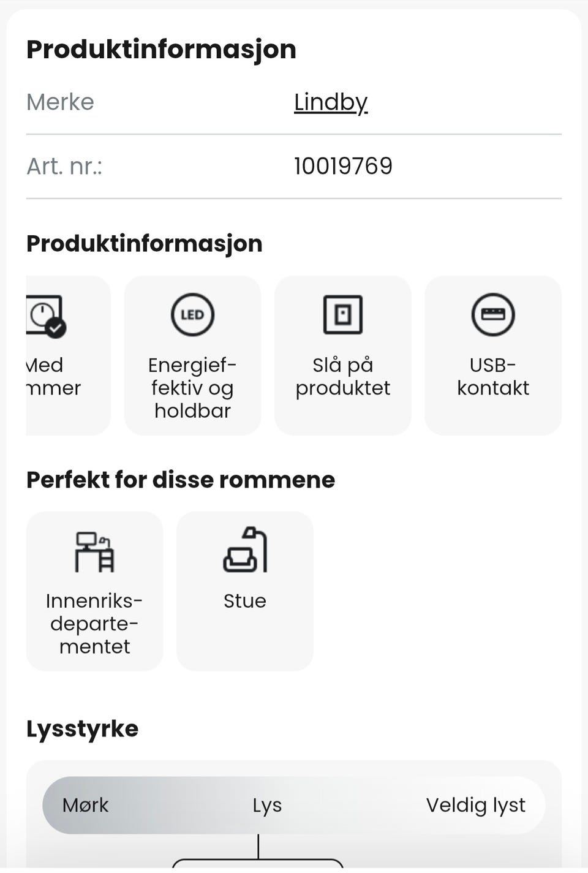Click the Lys label on brightness scale

coord(267,806)
